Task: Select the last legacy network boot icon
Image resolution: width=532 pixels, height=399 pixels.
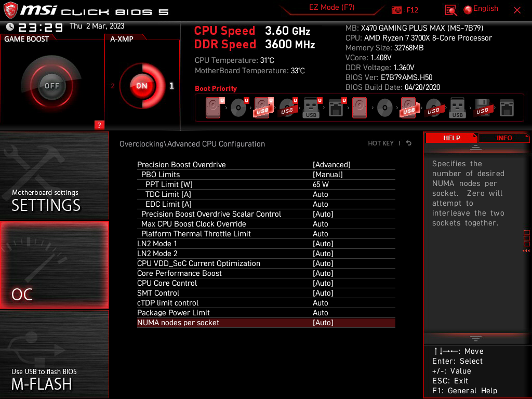Action: 507,108
